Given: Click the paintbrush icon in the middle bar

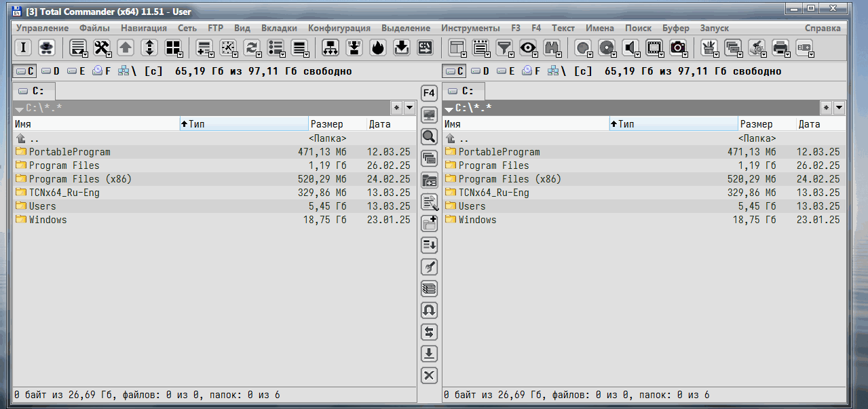Looking at the screenshot, I should point(429,267).
